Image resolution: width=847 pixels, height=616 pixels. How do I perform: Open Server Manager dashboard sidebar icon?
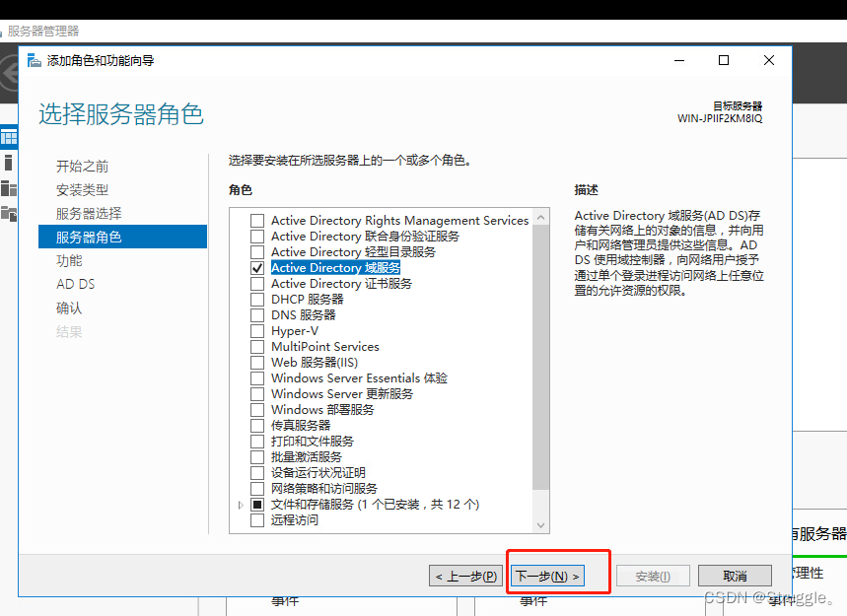coord(9,138)
